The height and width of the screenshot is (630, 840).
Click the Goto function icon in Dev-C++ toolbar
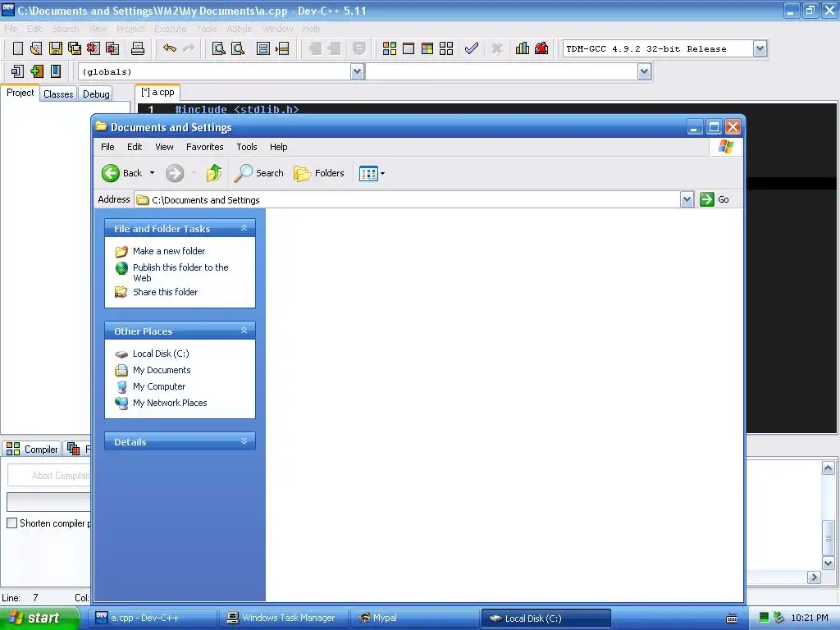[x=263, y=48]
